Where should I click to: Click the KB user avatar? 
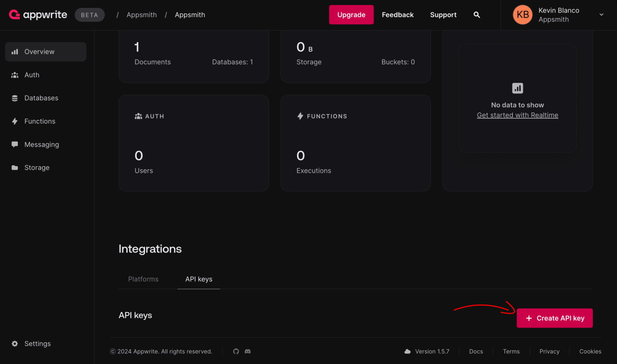click(x=523, y=15)
